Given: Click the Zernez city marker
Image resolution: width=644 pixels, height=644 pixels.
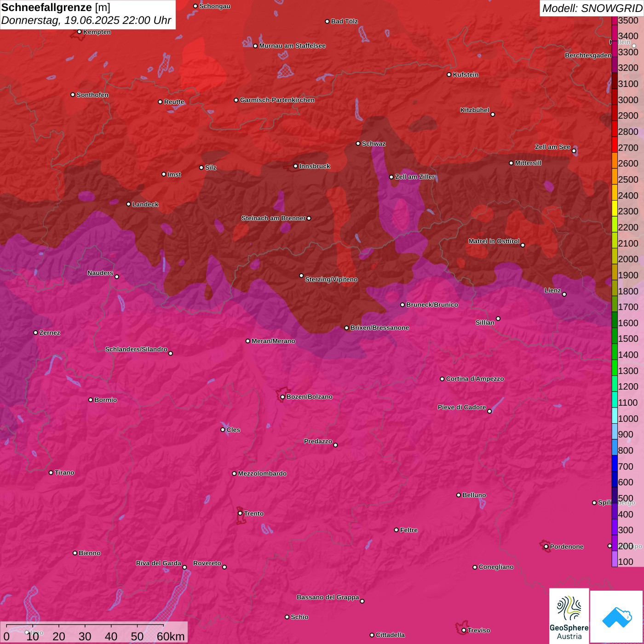Looking at the screenshot, I should tap(35, 333).
